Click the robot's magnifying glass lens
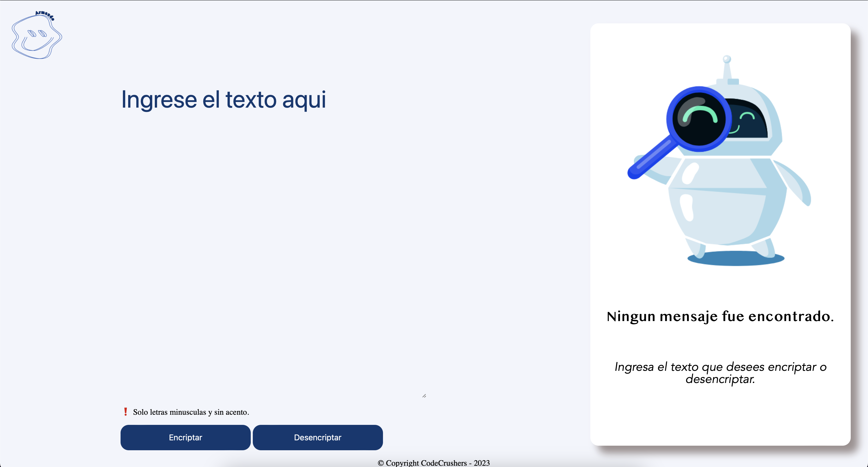868x467 pixels. pos(699,119)
